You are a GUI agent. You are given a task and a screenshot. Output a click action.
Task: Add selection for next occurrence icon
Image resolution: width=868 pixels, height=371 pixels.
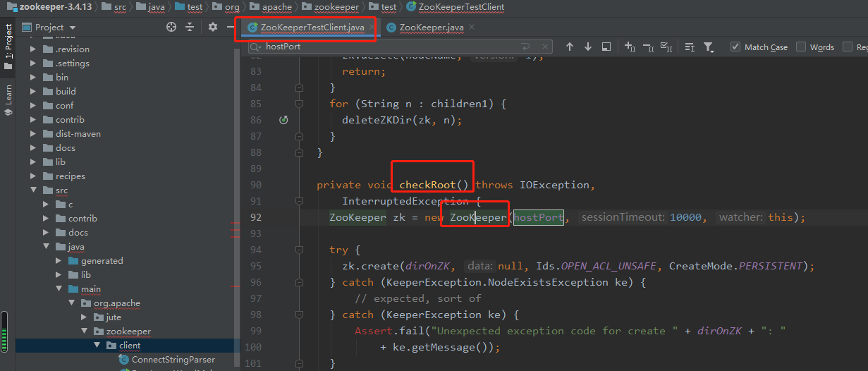tap(630, 47)
